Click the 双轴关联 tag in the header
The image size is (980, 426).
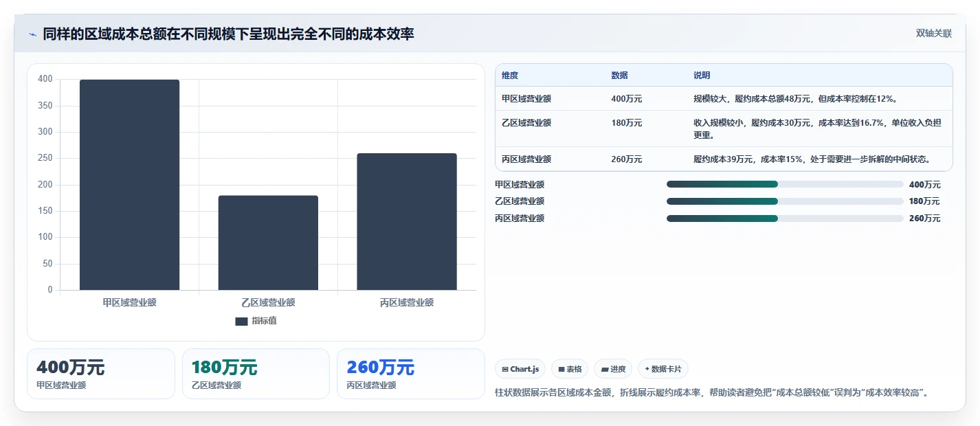934,34
